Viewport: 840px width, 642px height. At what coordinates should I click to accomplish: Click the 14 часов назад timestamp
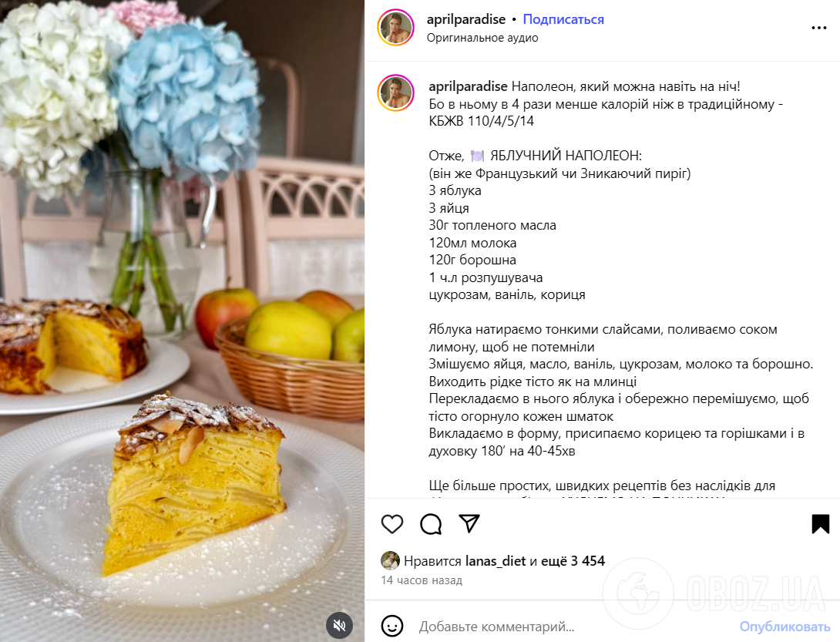(x=422, y=580)
